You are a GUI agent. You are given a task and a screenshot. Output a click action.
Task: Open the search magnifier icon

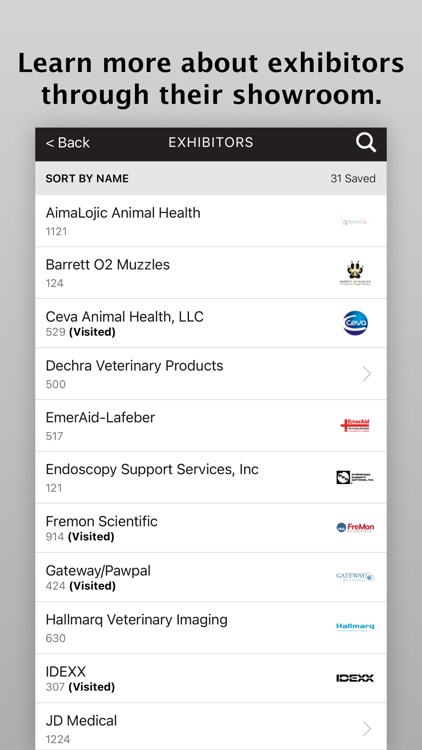click(x=366, y=143)
